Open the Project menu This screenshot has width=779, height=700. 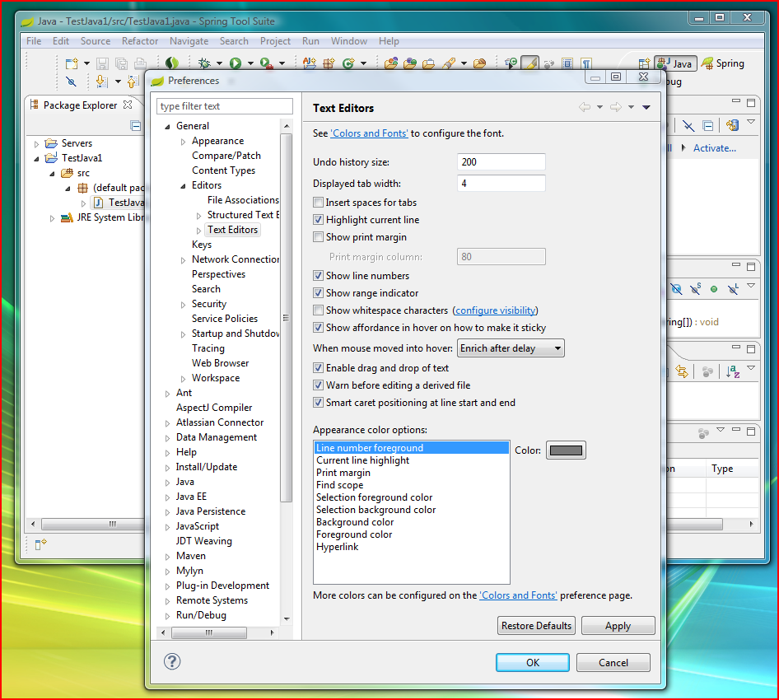[275, 41]
